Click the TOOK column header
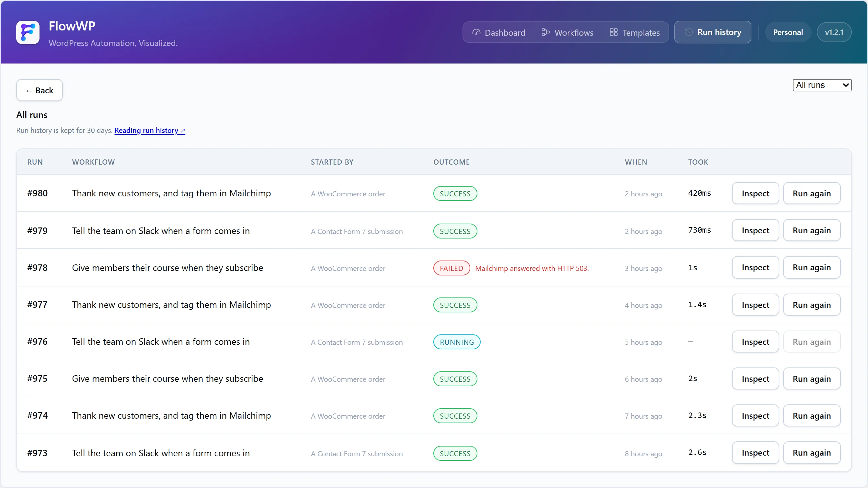The image size is (868, 488). pyautogui.click(x=698, y=162)
